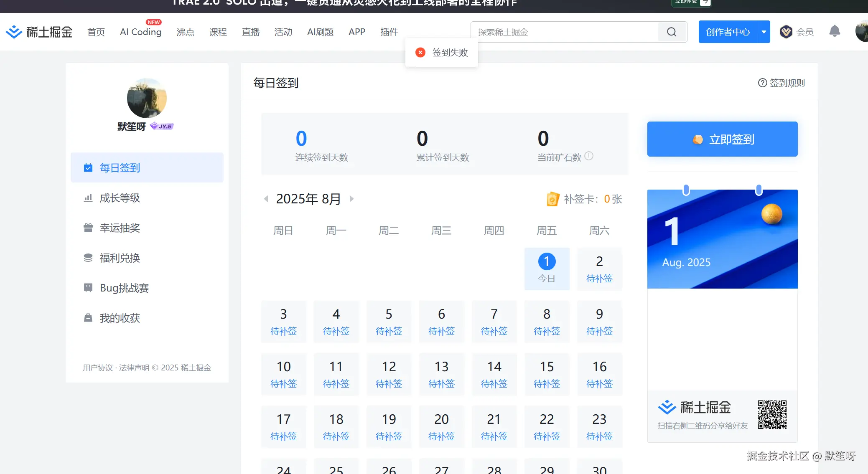
Task: Click the search magnifier icon
Action: pos(672,32)
